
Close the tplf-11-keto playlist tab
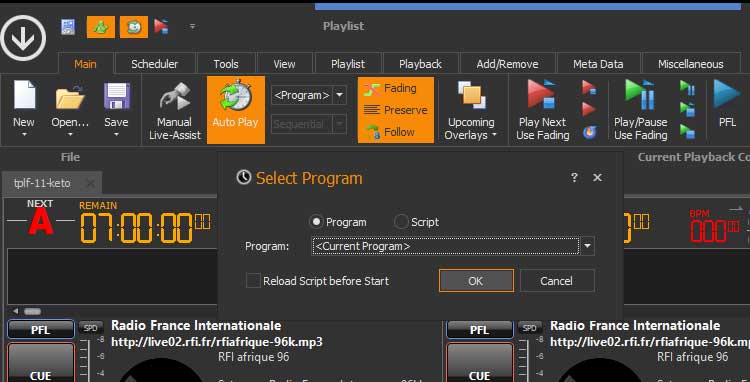(90, 184)
